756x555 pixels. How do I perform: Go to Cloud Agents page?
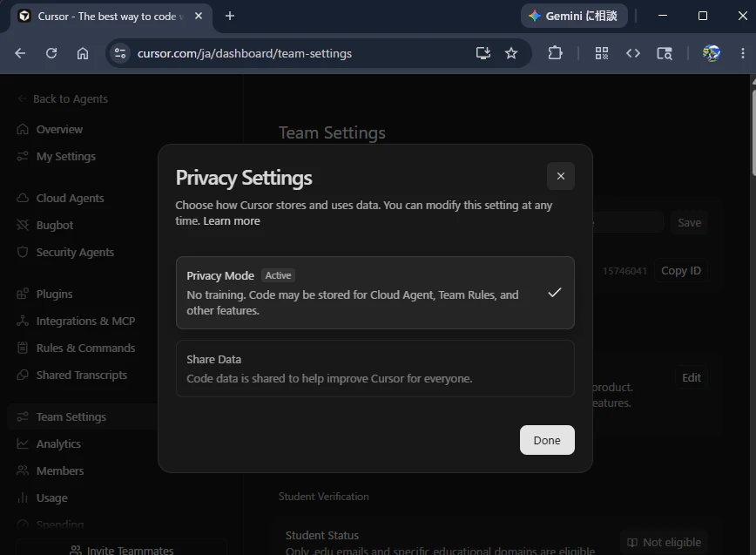pyautogui.click(x=70, y=198)
